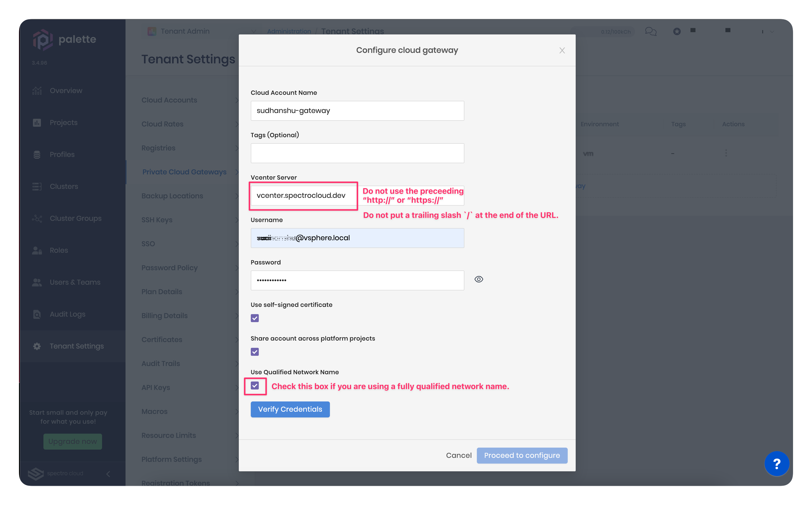Click the Actions column header
This screenshot has height=505, width=812.
(x=733, y=124)
